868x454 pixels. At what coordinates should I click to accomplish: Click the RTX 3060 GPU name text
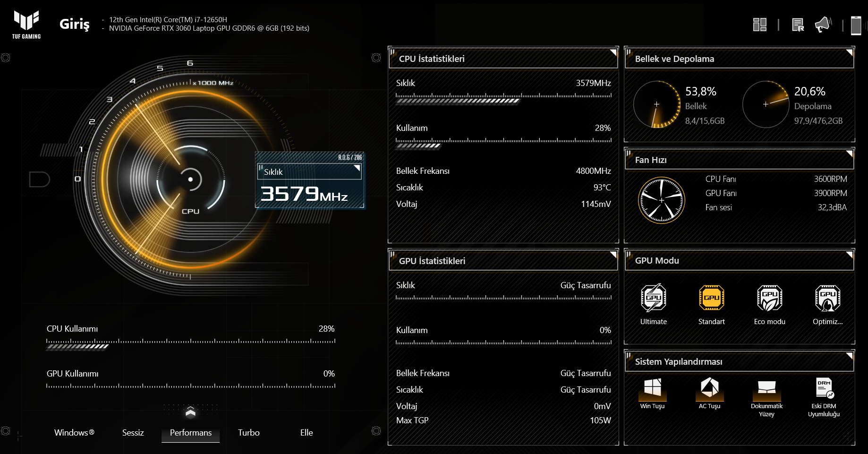(209, 28)
